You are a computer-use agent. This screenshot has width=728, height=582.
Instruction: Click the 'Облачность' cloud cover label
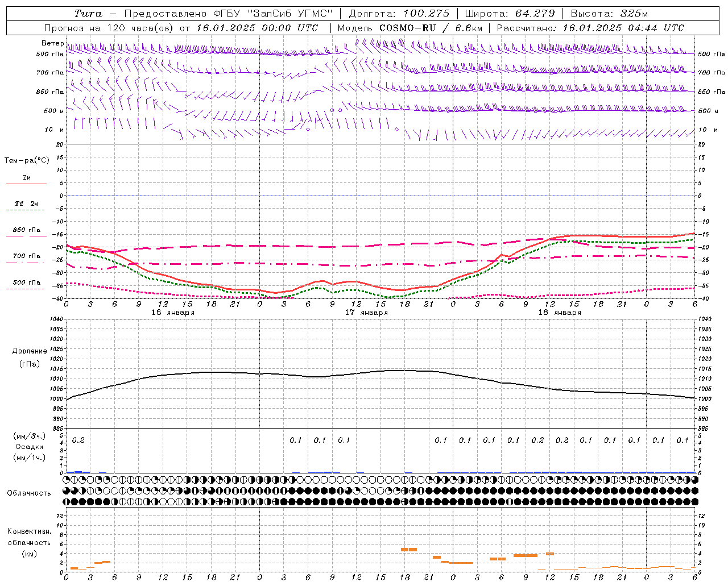29,493
